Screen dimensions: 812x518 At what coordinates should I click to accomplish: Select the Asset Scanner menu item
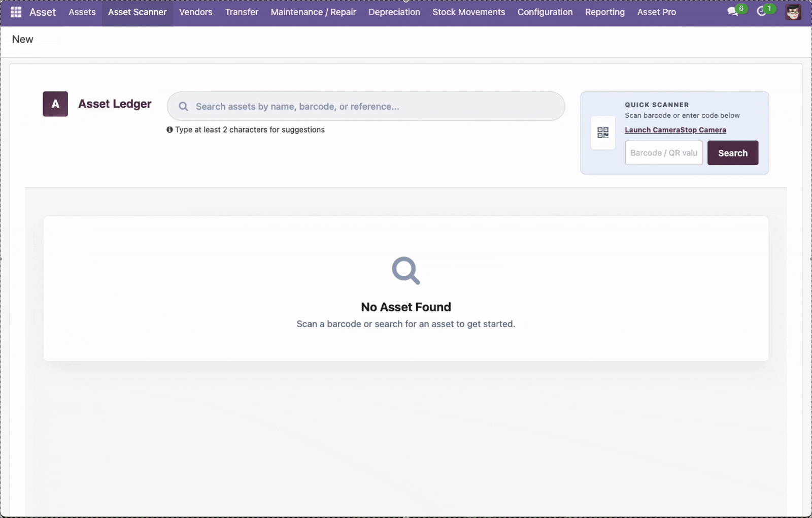138,12
